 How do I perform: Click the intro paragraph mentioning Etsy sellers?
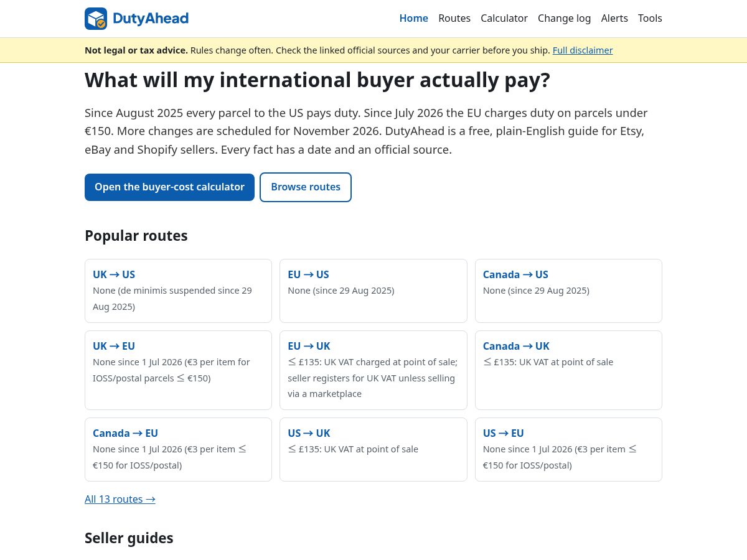[x=366, y=131]
